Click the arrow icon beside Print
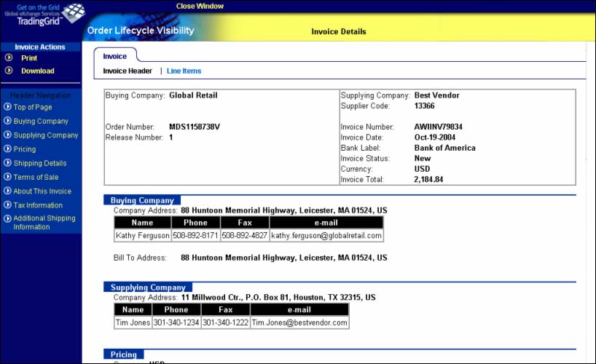The image size is (596, 364). point(9,58)
